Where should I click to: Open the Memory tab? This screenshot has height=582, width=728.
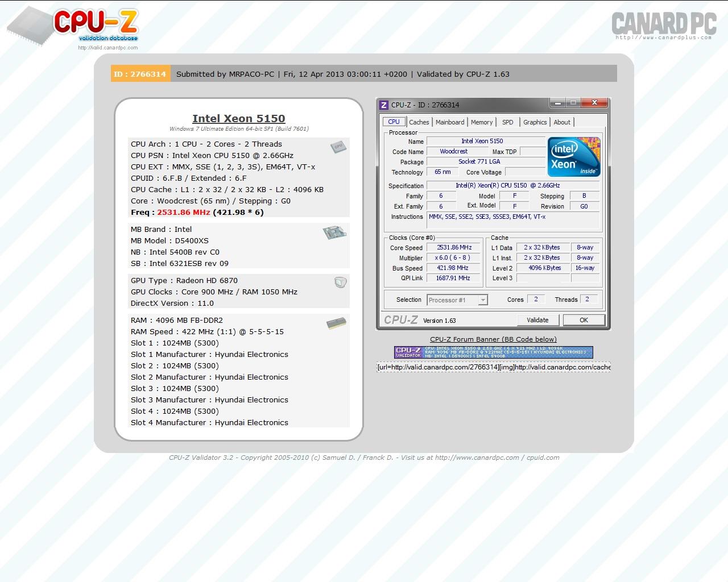(x=482, y=122)
